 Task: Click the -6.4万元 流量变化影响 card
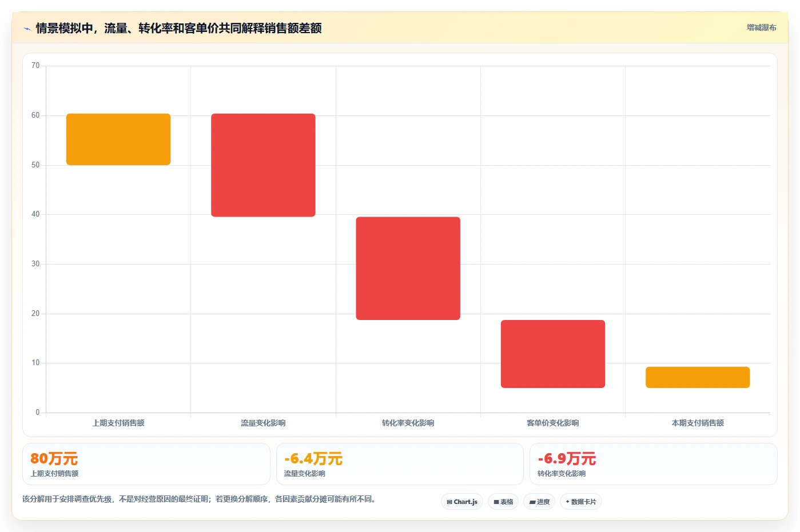click(x=400, y=464)
